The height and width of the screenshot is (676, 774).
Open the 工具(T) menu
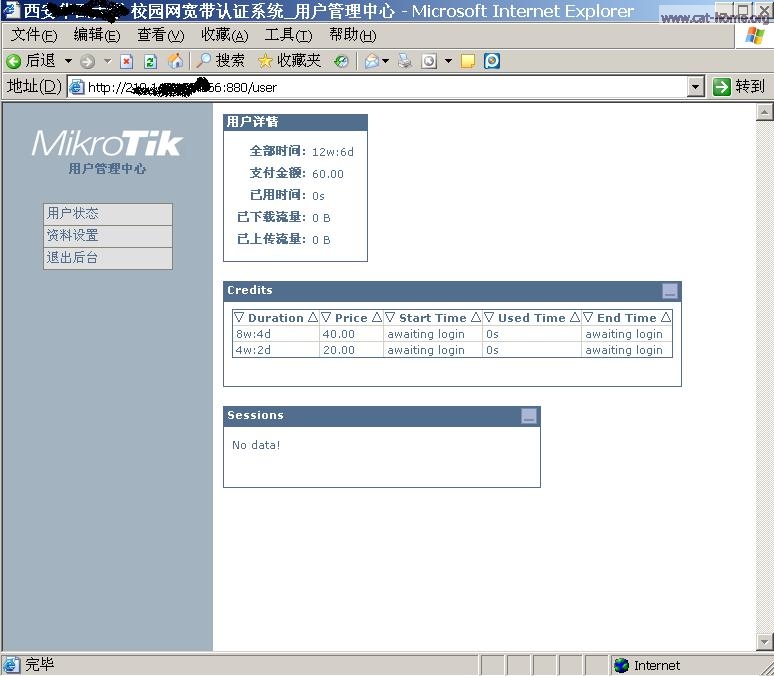(x=288, y=35)
